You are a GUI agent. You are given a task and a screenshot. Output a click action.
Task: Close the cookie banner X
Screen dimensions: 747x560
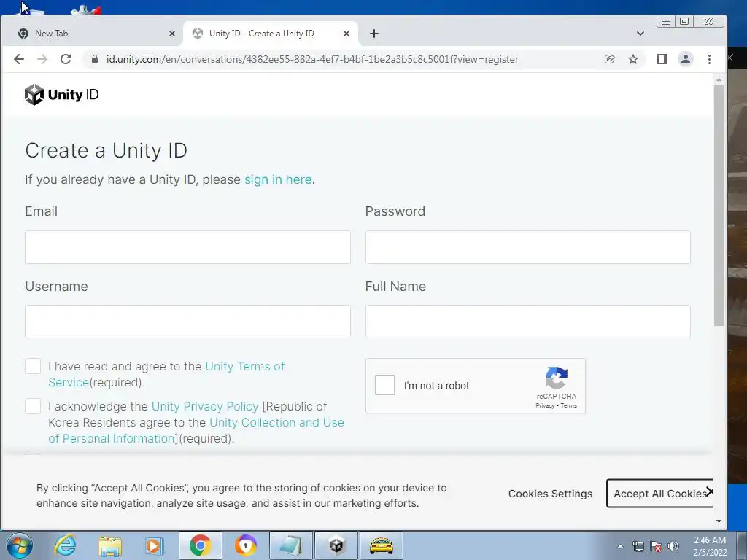(x=709, y=491)
